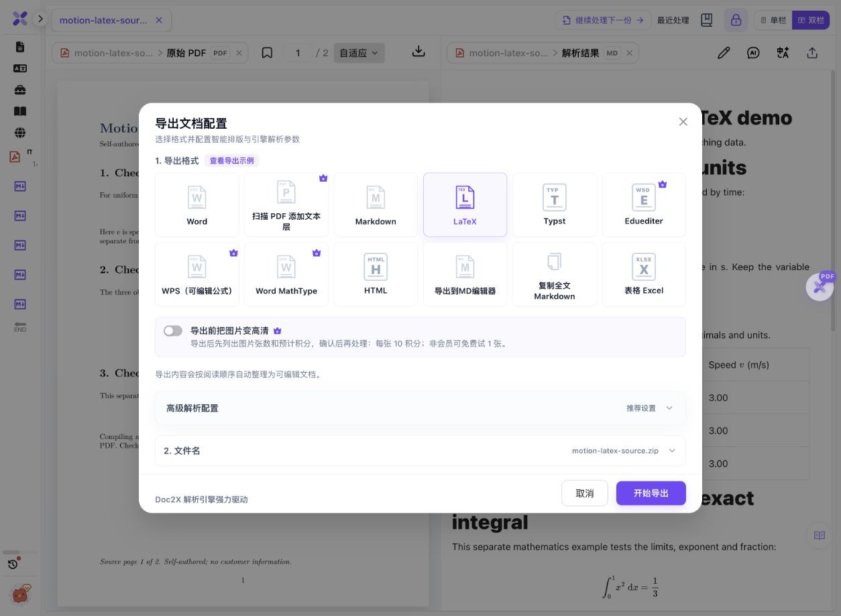Open the globe icon in sidebar
Screen dimensions: 841x616
pos(20,133)
